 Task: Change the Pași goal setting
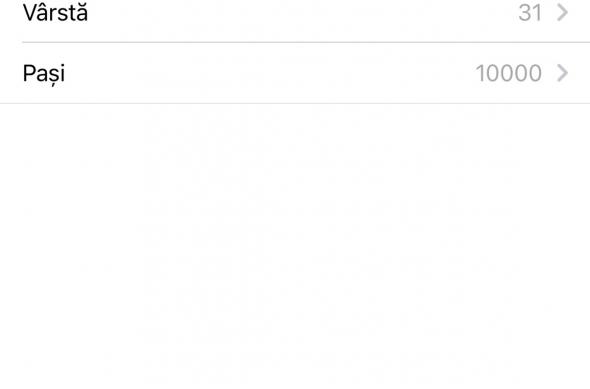click(295, 73)
